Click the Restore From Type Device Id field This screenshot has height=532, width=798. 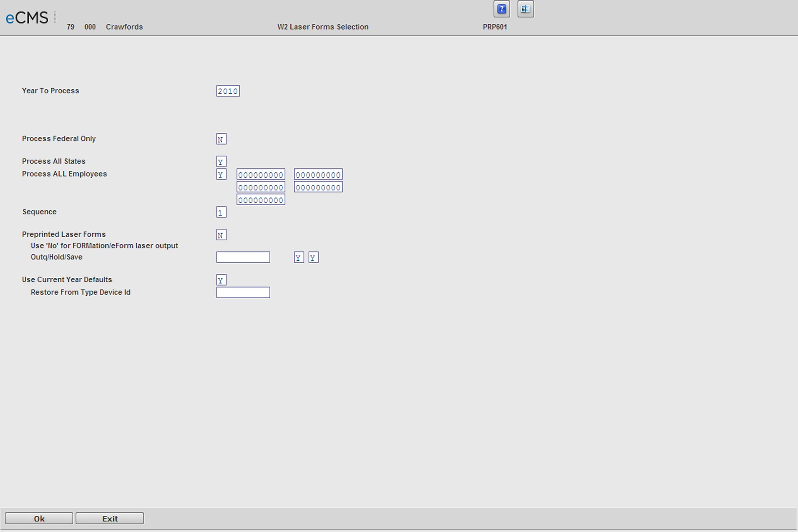[243, 292]
